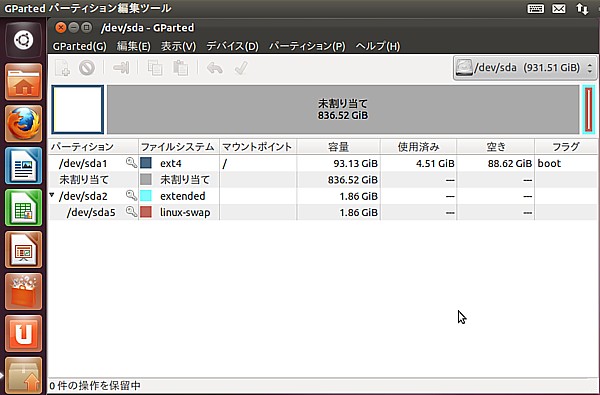This screenshot has width=600, height=395.
Task: Click the ファイルシステム column header
Action: [x=179, y=147]
